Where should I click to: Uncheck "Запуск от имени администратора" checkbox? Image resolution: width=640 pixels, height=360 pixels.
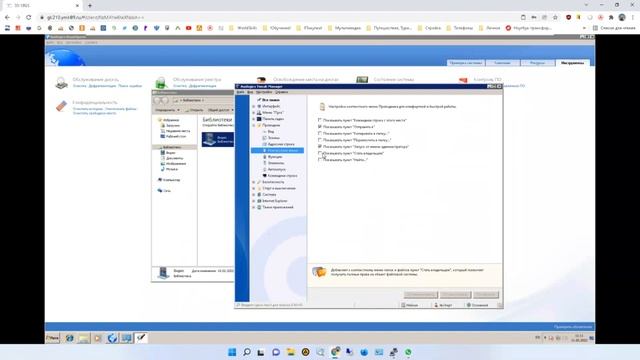[320, 146]
